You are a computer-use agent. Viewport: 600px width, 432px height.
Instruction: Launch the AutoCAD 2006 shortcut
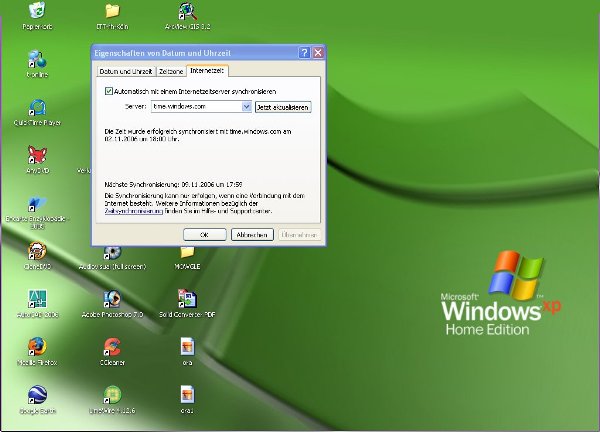[x=37, y=299]
